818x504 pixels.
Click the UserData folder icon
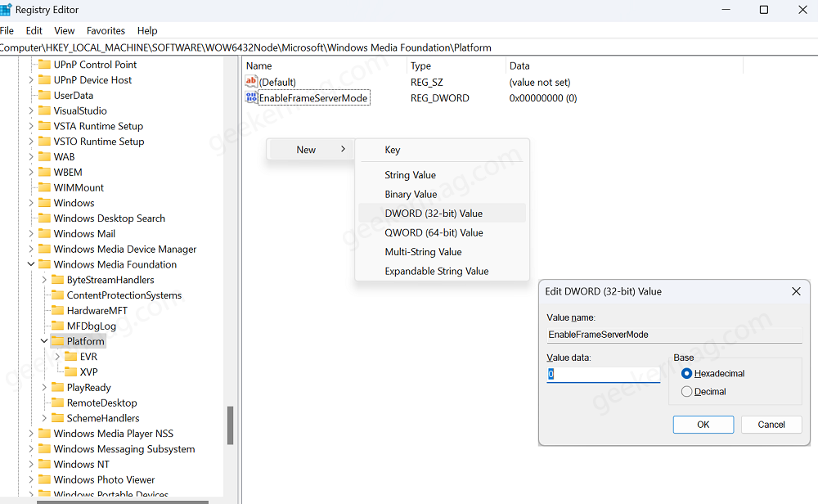point(45,95)
